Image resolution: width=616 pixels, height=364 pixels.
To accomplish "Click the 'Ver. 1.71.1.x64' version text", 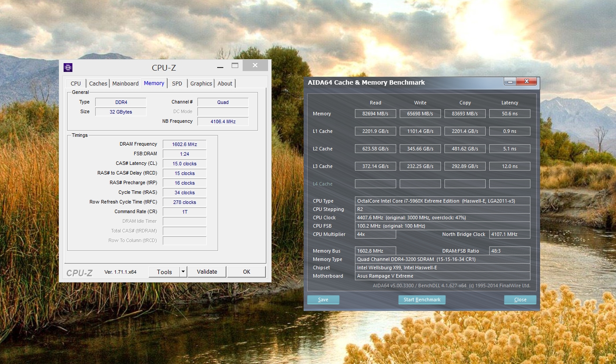I will point(120,272).
